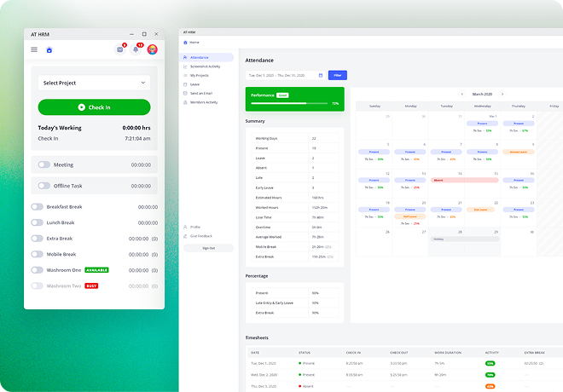Switch on the Washroom Two toggle
Viewport: 563px width, 392px height.
pos(37,285)
